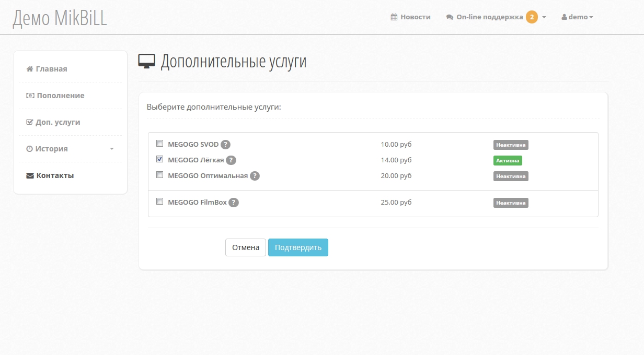Click the Отмена button
The height and width of the screenshot is (355, 644).
click(x=246, y=247)
